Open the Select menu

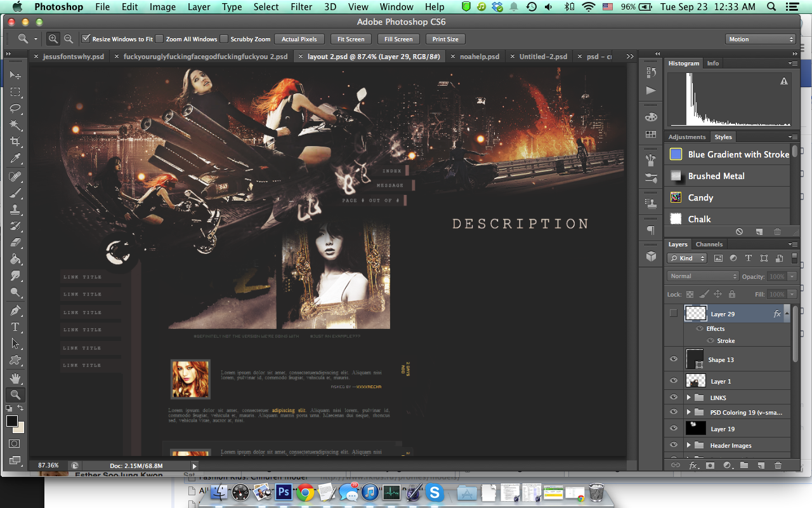[x=266, y=7]
